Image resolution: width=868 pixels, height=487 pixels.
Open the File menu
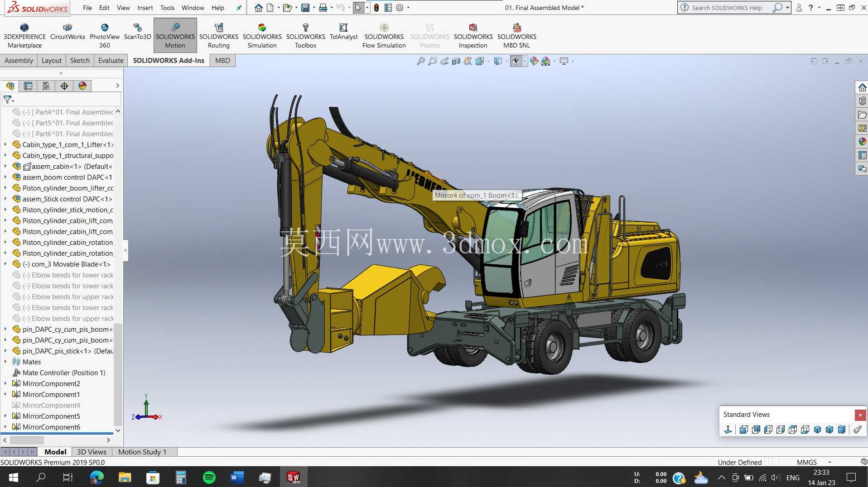[87, 8]
